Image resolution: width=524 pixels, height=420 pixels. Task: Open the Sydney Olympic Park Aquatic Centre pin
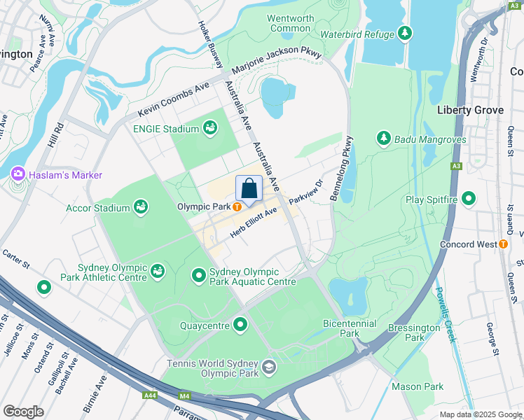[x=199, y=276]
